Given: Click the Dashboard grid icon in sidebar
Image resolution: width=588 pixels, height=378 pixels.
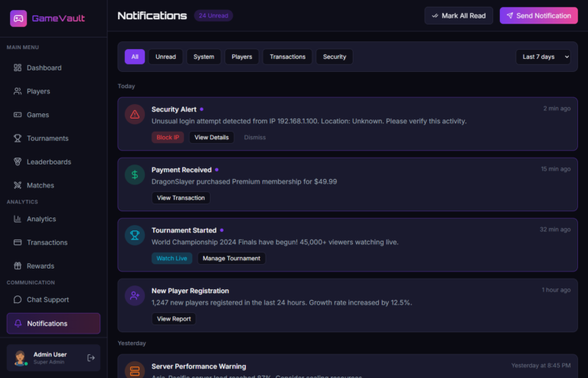Looking at the screenshot, I should (18, 68).
